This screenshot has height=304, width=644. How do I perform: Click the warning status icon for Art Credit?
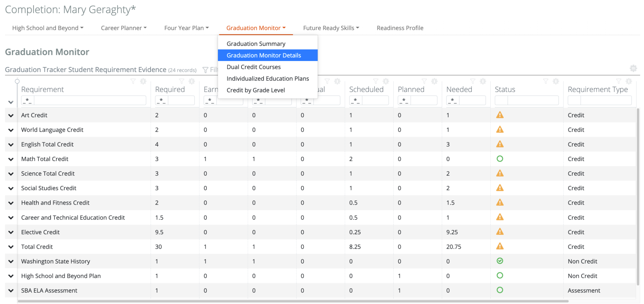pos(500,115)
